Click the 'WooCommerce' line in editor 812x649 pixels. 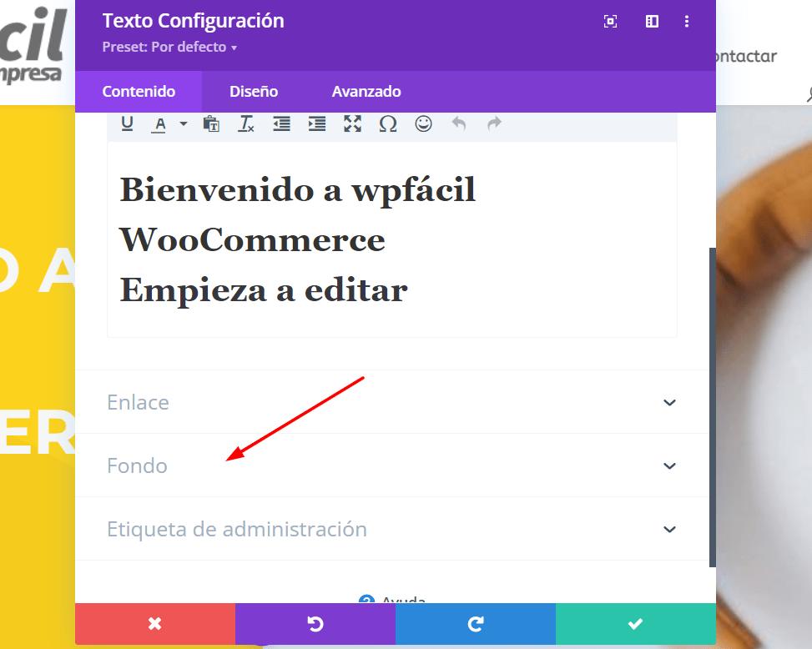point(252,240)
